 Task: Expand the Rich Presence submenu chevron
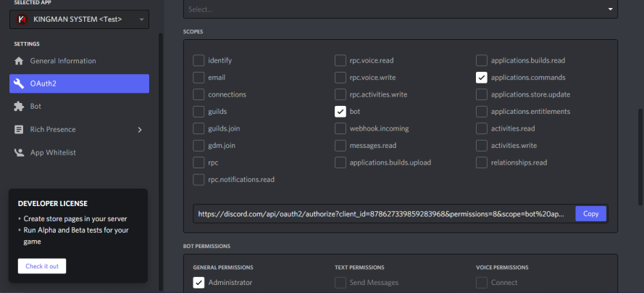tap(140, 130)
